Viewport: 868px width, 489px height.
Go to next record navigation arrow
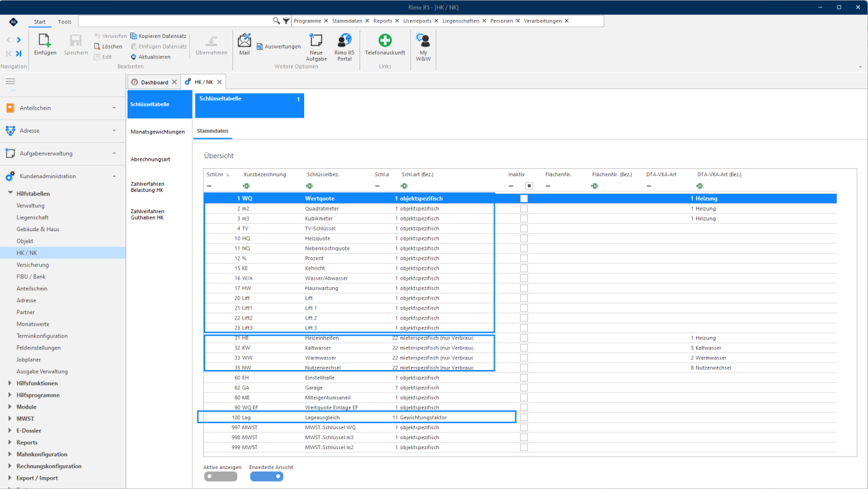coord(19,41)
